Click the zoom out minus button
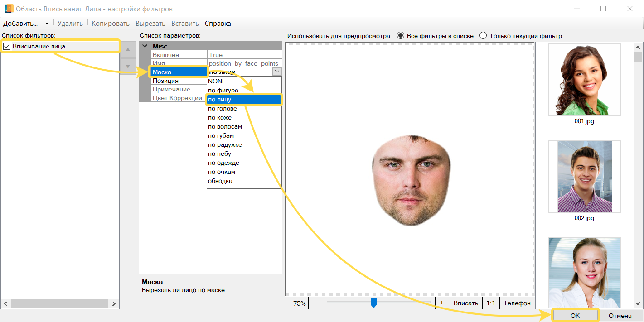644x322 pixels. [x=315, y=303]
